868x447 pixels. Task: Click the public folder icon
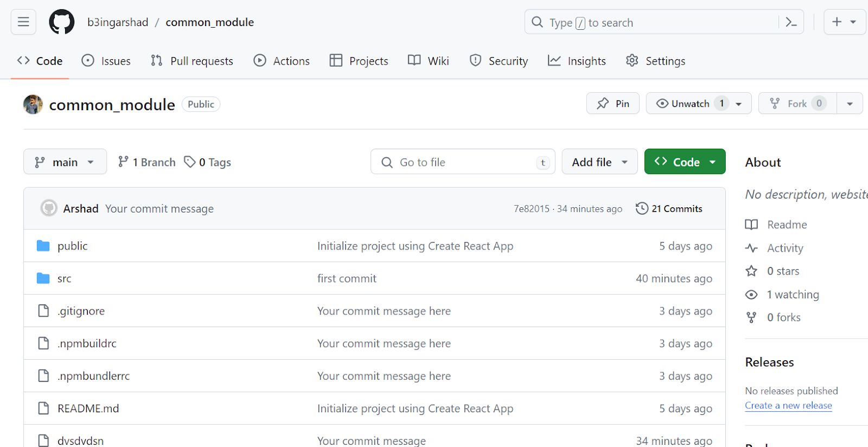pyautogui.click(x=43, y=246)
